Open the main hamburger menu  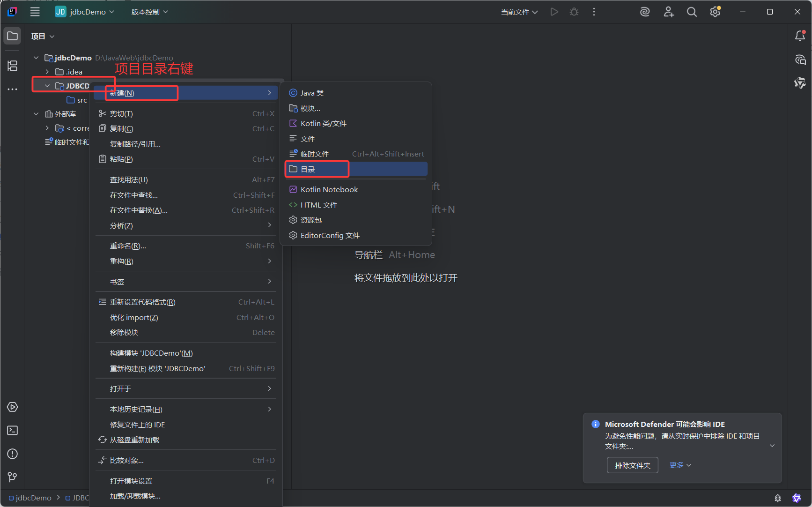(35, 12)
